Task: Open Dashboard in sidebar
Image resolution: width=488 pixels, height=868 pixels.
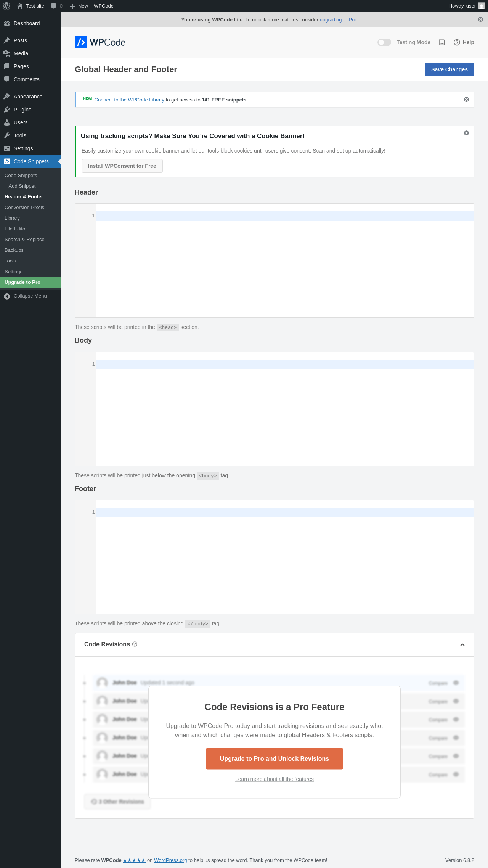Action: [30, 23]
